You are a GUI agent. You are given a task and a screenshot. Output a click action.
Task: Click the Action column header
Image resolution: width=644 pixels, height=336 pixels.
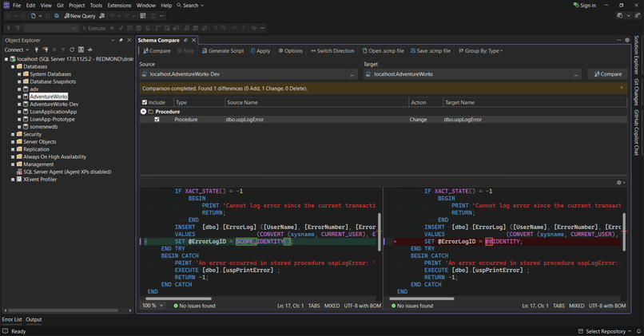[x=426, y=102]
